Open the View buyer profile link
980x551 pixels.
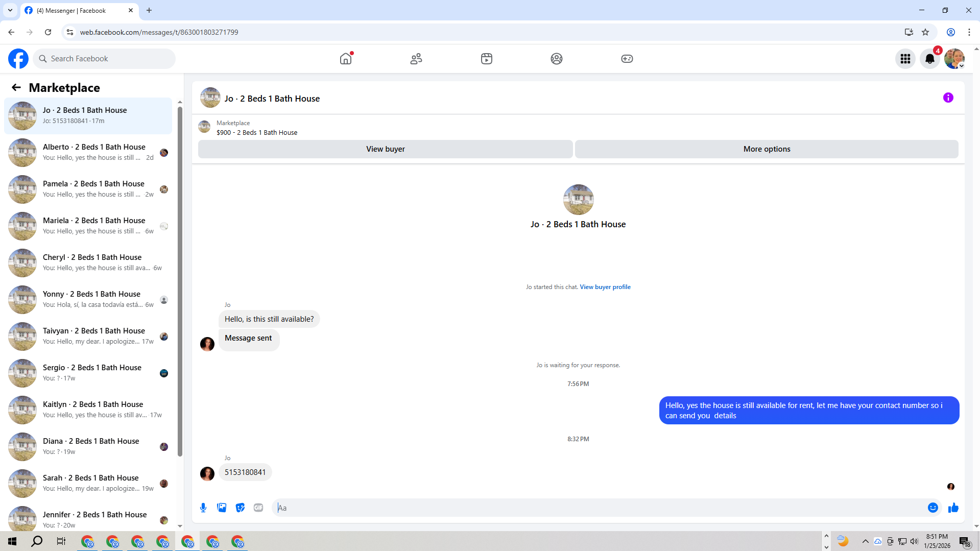coord(605,287)
